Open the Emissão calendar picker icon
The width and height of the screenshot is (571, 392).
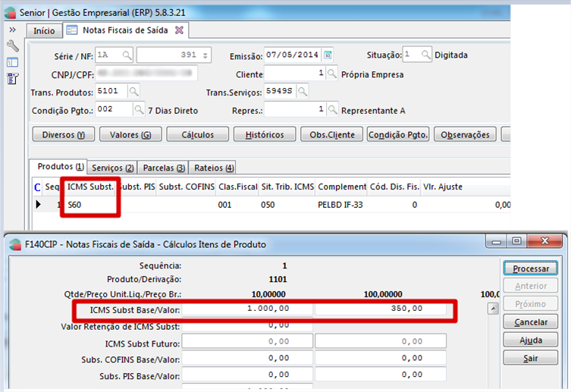coord(328,55)
